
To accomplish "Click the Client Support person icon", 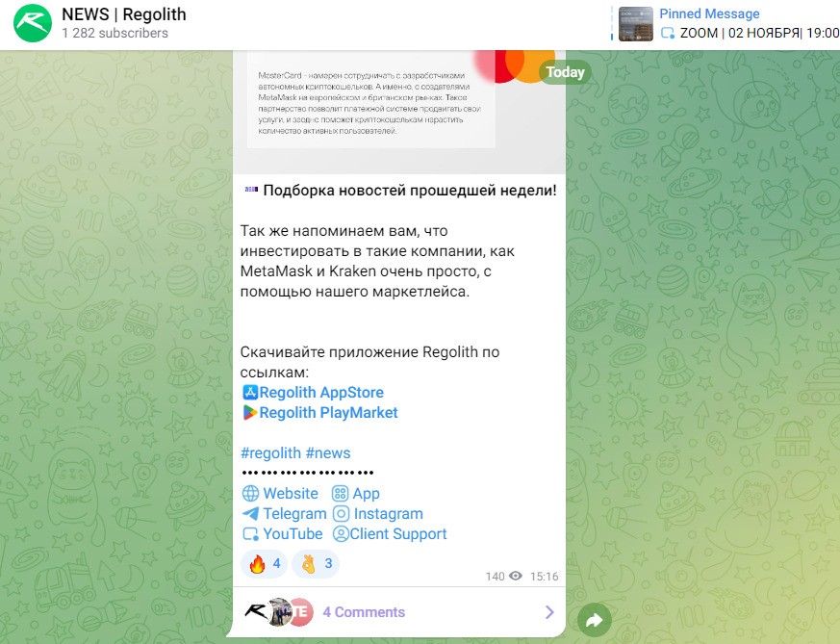I will [341, 533].
